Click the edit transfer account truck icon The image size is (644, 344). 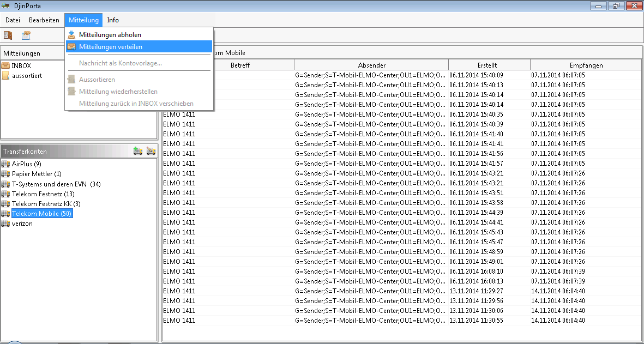point(151,151)
